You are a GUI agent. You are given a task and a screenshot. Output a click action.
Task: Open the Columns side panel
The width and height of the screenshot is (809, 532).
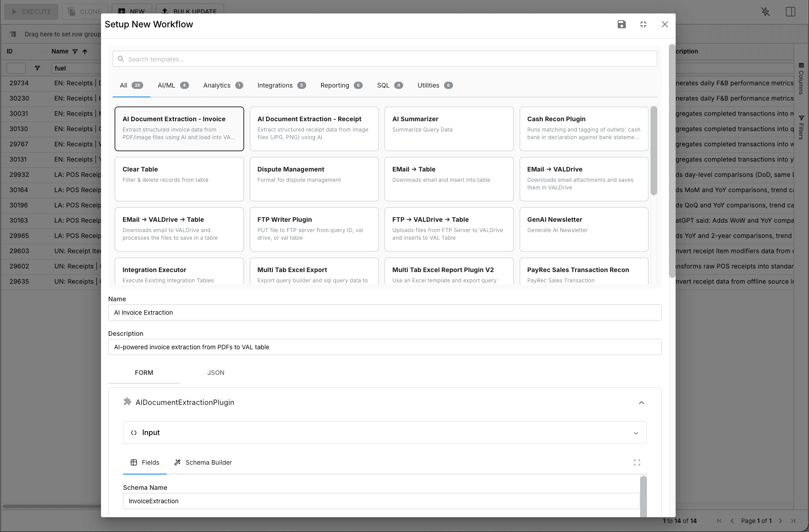[801, 79]
